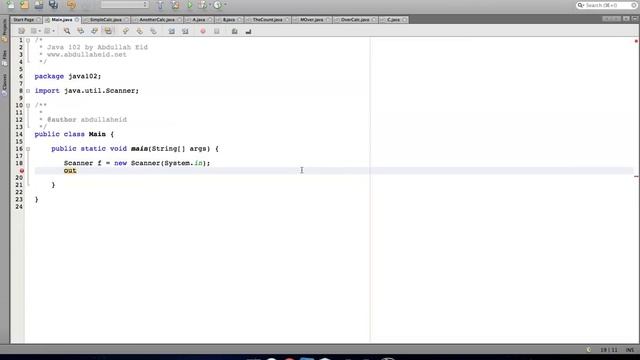Collapse the main method fold at line 16
Screen dimensions: 640x360
point(28,149)
